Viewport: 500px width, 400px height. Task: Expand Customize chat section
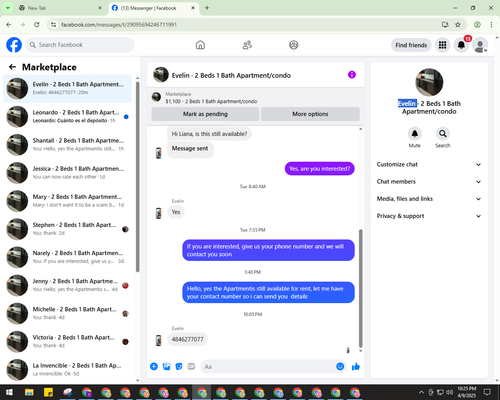[x=429, y=164]
